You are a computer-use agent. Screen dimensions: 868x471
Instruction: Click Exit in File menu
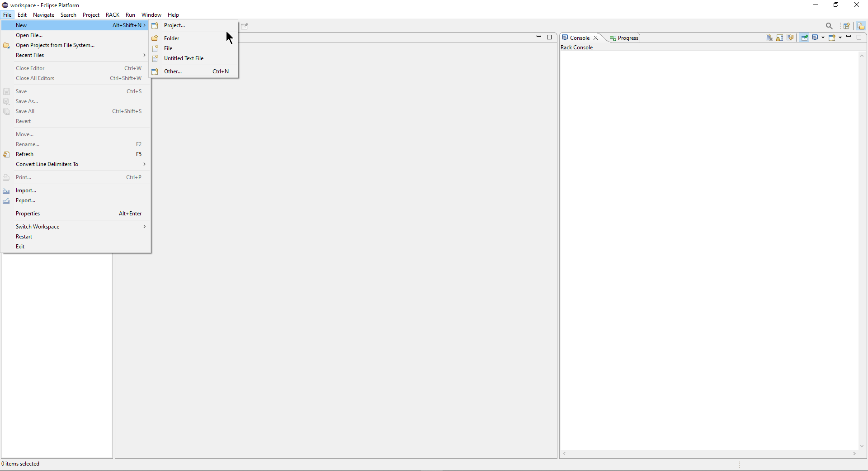75,247
